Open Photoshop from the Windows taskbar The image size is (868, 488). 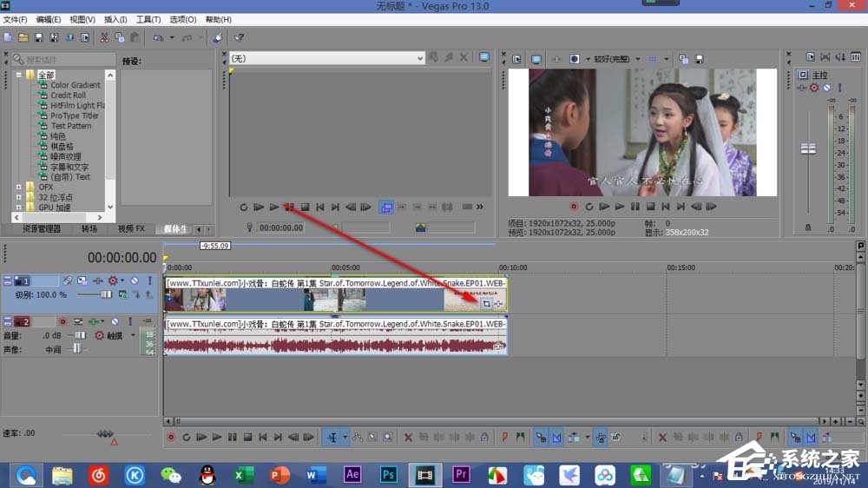[x=389, y=474]
